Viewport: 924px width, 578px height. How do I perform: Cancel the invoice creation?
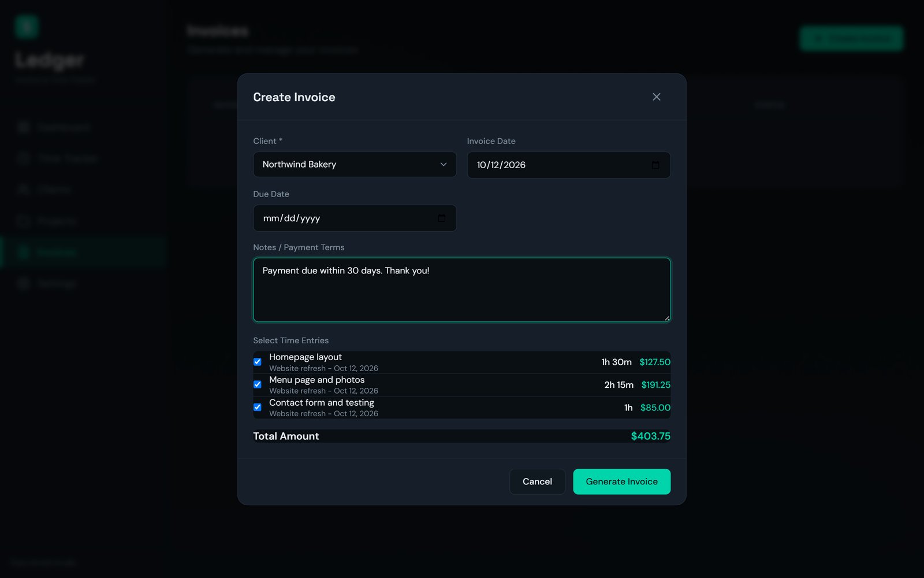tap(537, 481)
